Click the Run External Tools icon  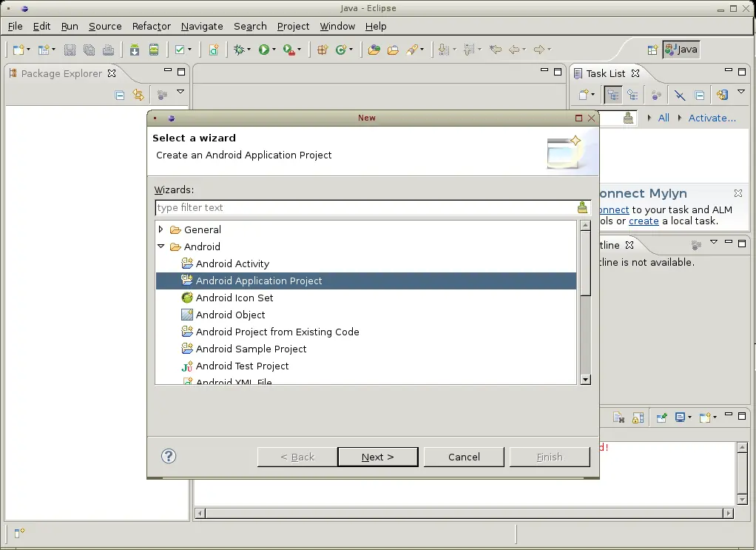288,50
